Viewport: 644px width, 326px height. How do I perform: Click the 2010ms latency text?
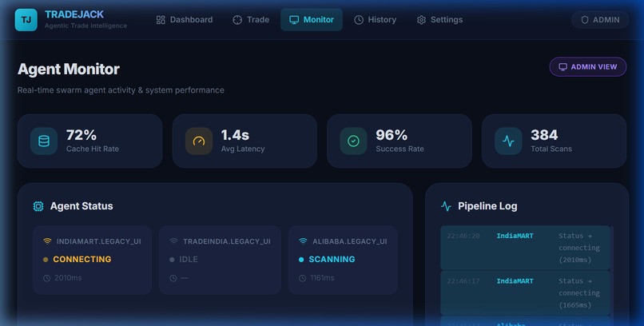68,278
